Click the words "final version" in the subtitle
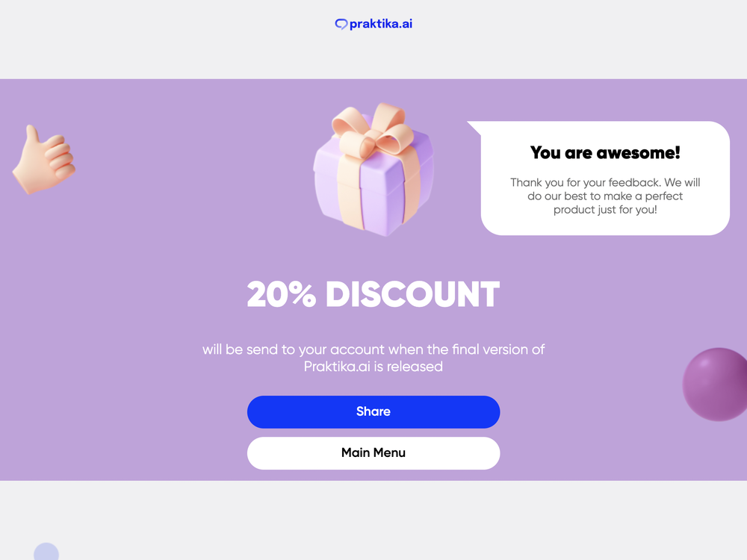747x560 pixels. [x=489, y=349]
